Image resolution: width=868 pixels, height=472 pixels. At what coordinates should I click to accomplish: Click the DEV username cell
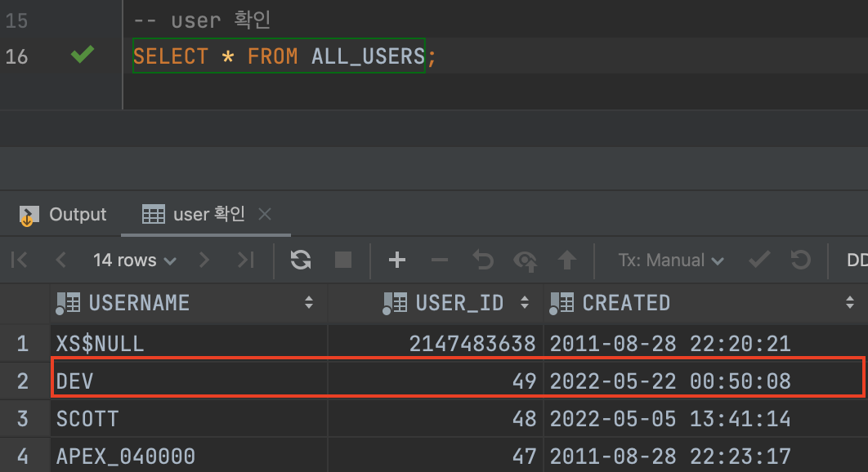[x=189, y=381]
